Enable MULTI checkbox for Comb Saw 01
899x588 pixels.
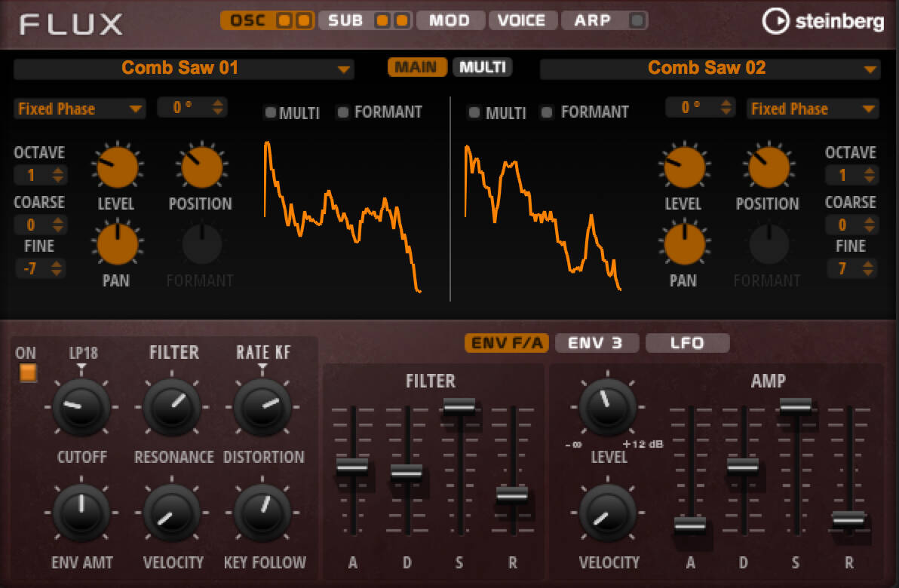(x=271, y=112)
